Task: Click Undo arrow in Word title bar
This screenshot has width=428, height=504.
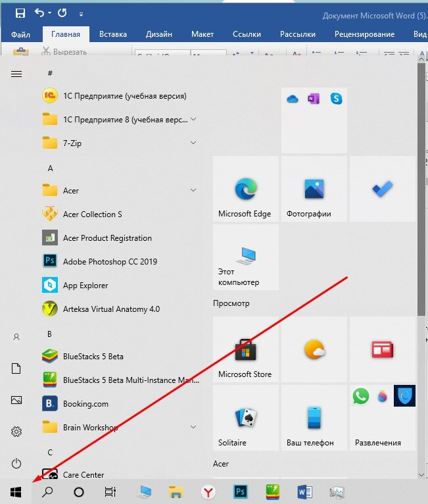Action: click(x=39, y=13)
